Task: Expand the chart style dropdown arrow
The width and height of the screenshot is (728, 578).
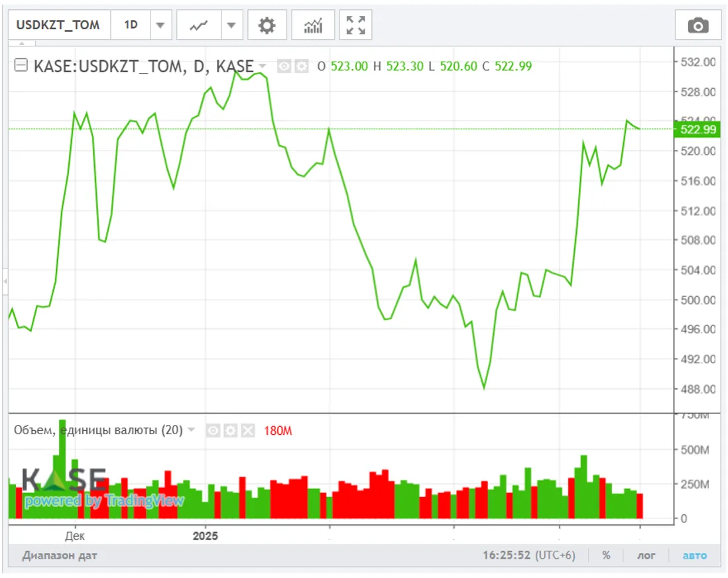Action: (231, 26)
